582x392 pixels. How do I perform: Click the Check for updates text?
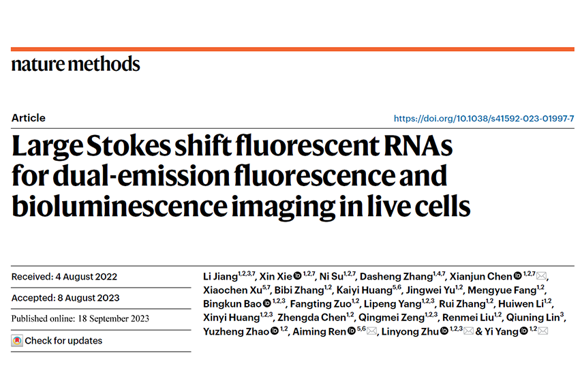(63, 341)
